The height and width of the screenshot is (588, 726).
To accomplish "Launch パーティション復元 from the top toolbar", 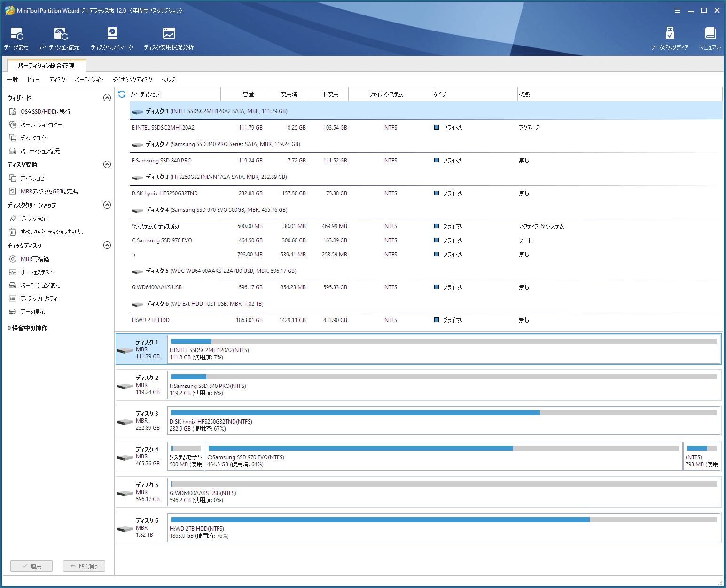I will (x=60, y=39).
